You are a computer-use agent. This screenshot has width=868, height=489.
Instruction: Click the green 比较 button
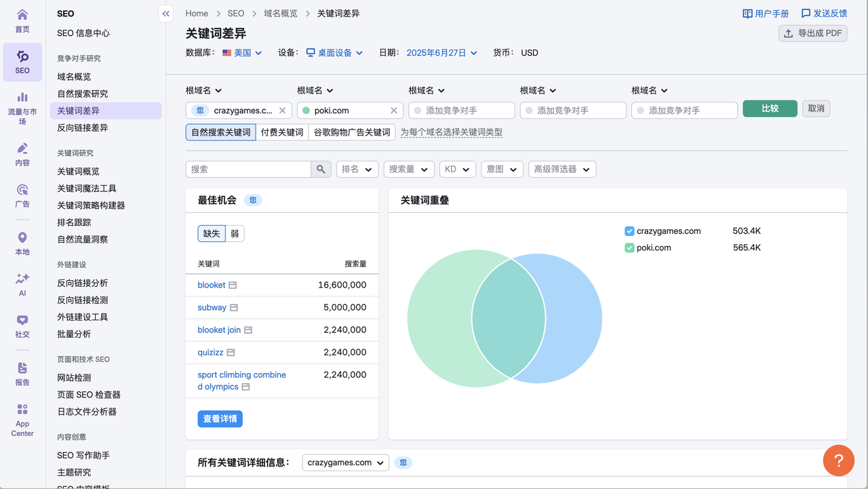click(x=770, y=109)
